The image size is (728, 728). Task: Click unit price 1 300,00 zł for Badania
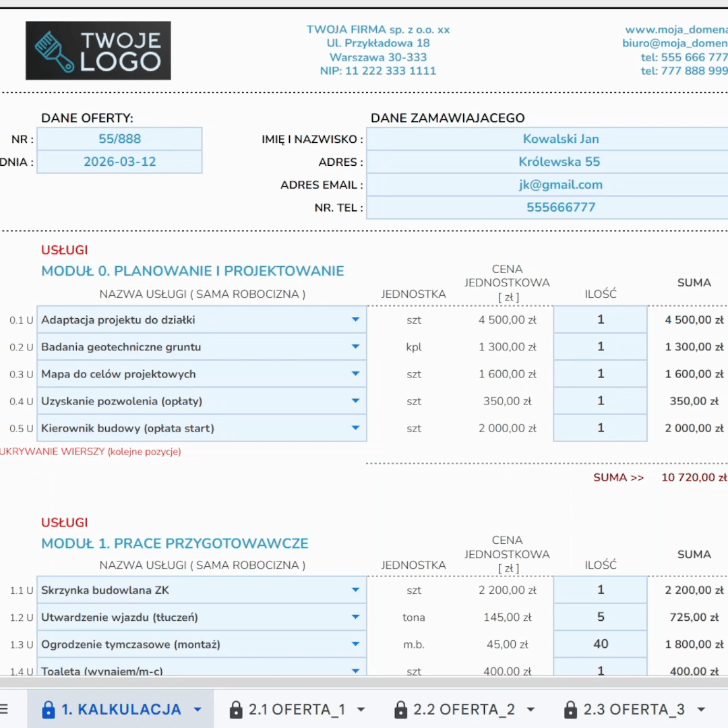(508, 347)
